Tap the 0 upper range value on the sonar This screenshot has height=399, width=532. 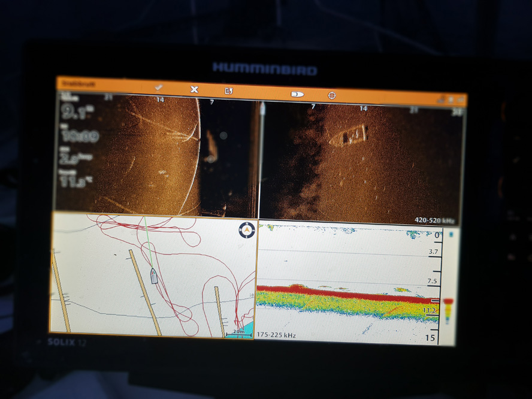(x=437, y=235)
